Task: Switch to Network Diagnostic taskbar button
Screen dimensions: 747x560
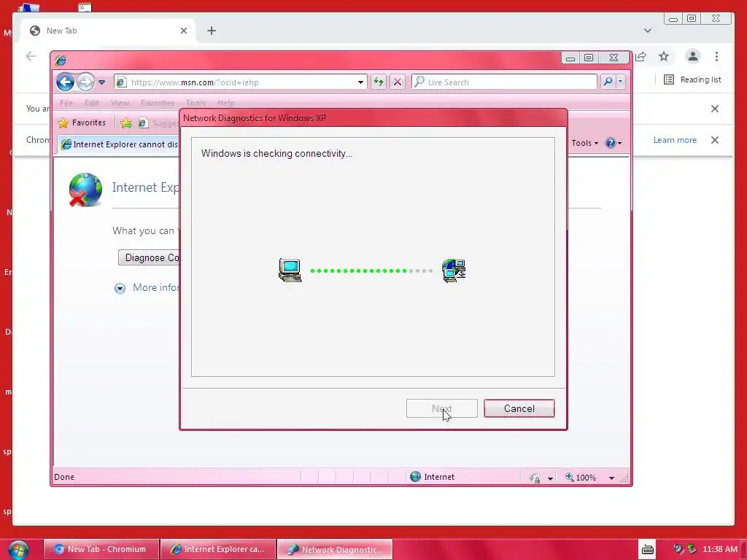Action: point(335,549)
